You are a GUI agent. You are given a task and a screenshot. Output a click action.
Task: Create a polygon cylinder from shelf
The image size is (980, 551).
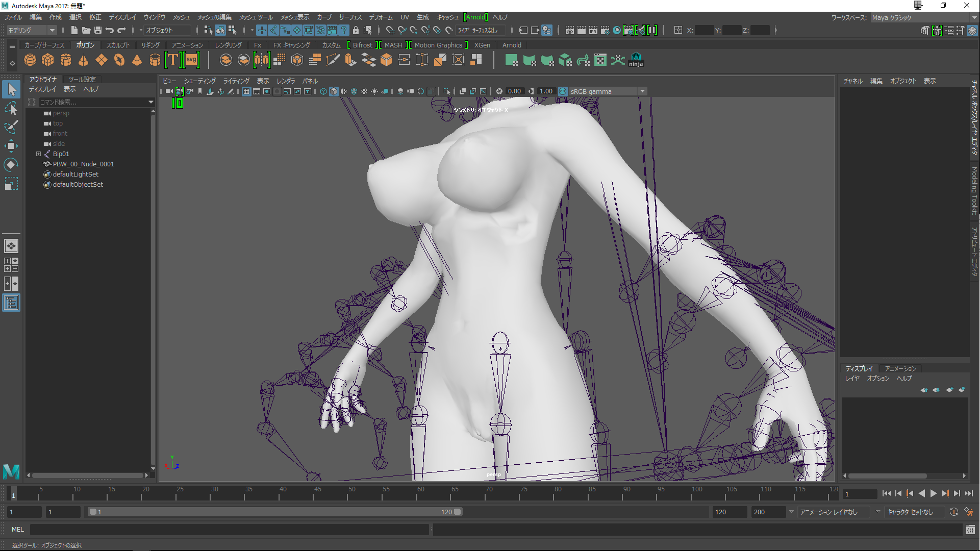66,60
